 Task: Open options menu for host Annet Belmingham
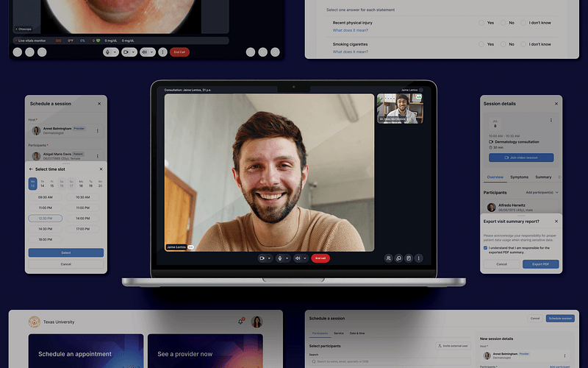tap(98, 131)
